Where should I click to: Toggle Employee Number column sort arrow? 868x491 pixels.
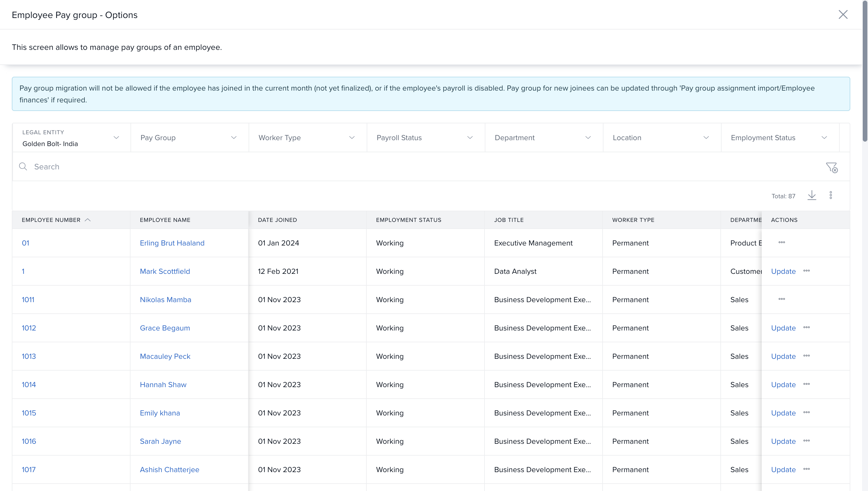88,220
